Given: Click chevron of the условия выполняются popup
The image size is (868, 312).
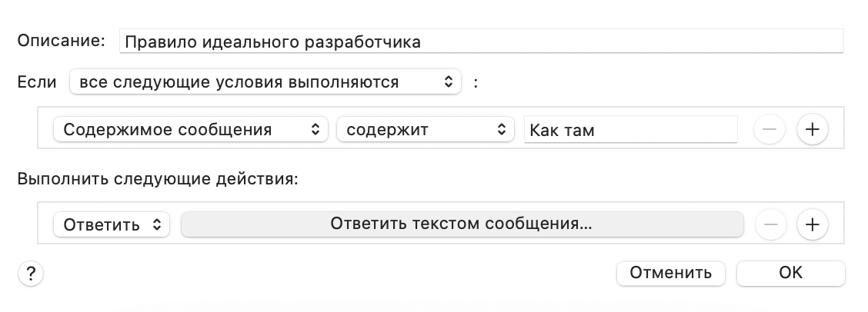Looking at the screenshot, I should (449, 82).
